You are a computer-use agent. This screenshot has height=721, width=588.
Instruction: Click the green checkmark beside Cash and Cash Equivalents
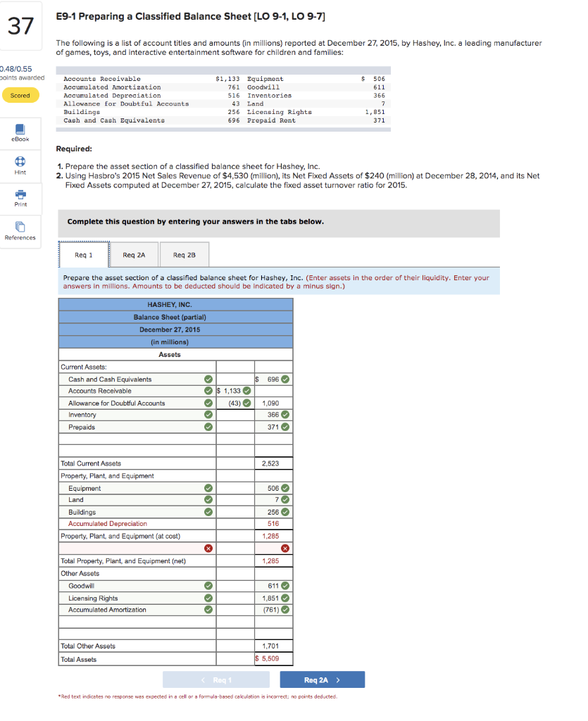[x=208, y=379]
